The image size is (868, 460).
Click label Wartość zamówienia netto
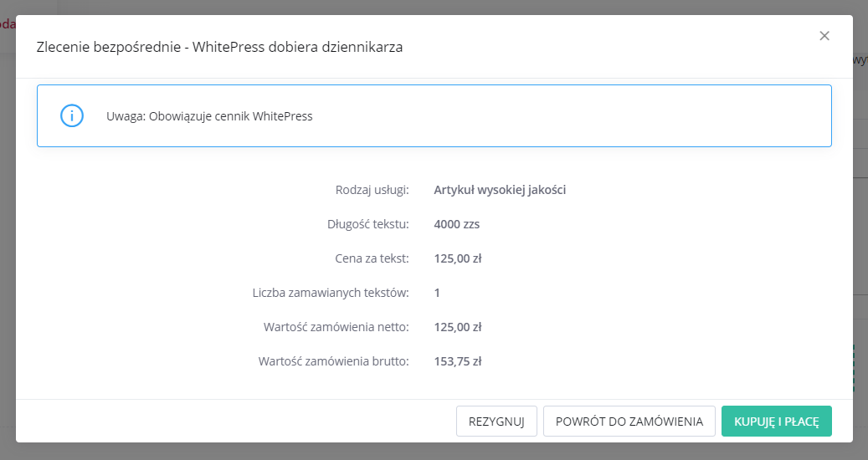point(336,327)
